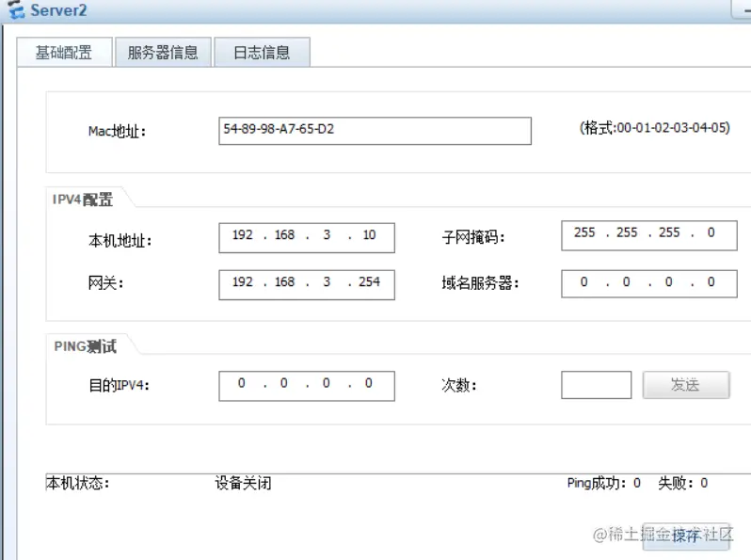
Task: Click the Server2 window title icon
Action: point(16,9)
